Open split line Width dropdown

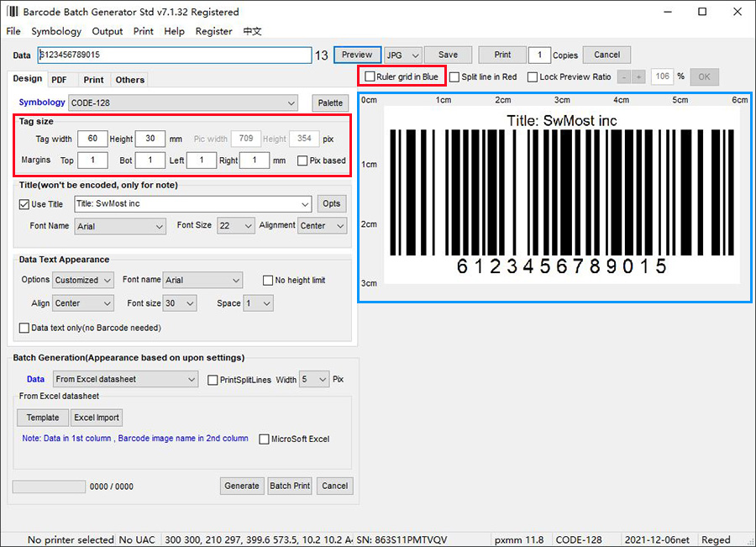tap(314, 380)
